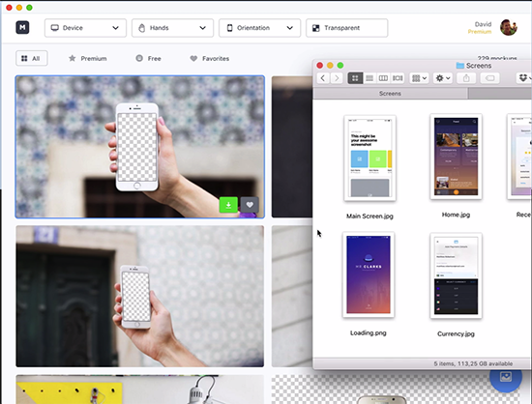Click the M logo icon
Image resolution: width=532 pixels, height=404 pixels.
tap(22, 27)
